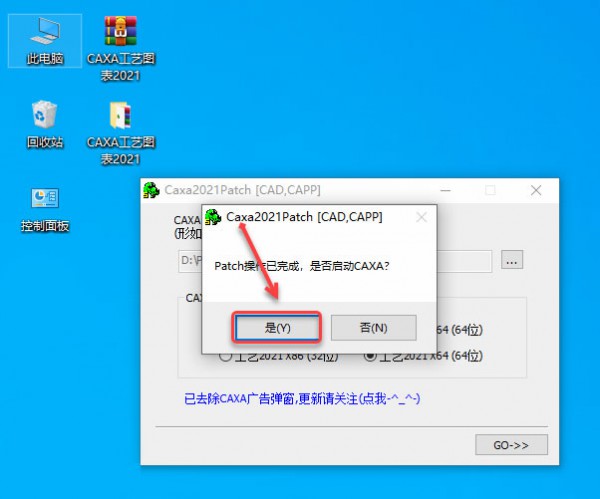
Task: Open the blue CAXA ad-removal update link
Action: coord(302,399)
